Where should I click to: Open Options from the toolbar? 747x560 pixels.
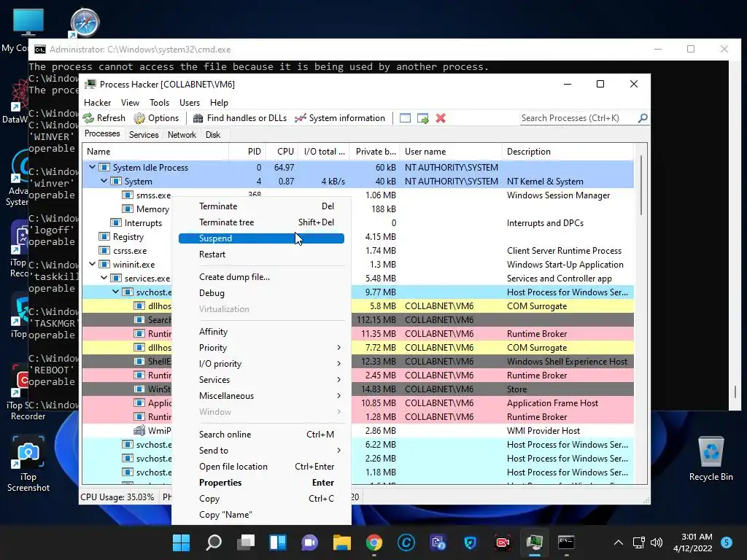[156, 118]
